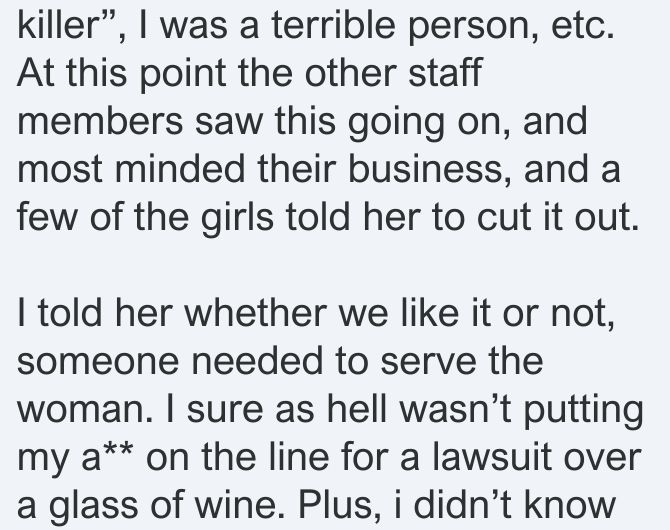
Task: Click the word "hell"
Action: click(356, 408)
